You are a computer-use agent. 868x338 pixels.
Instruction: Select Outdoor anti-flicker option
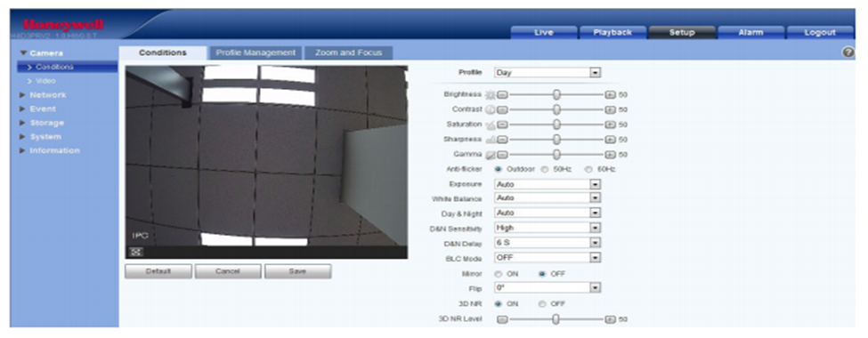pos(499,169)
